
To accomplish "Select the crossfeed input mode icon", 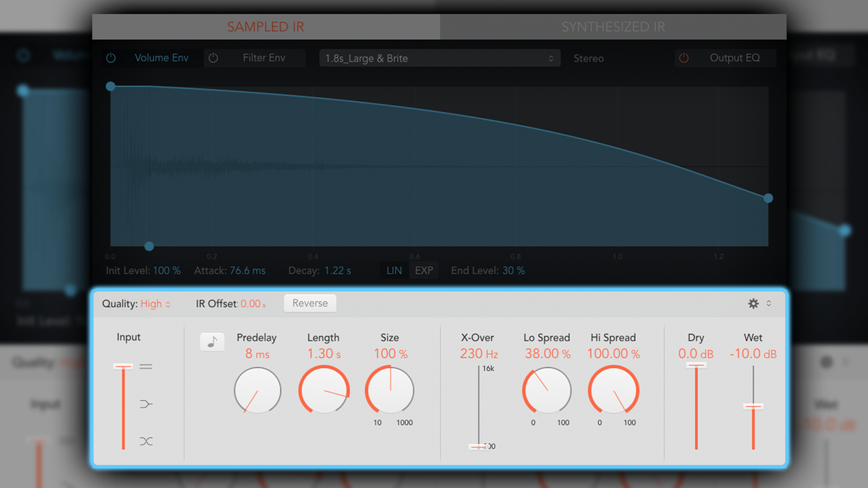I will (x=145, y=441).
